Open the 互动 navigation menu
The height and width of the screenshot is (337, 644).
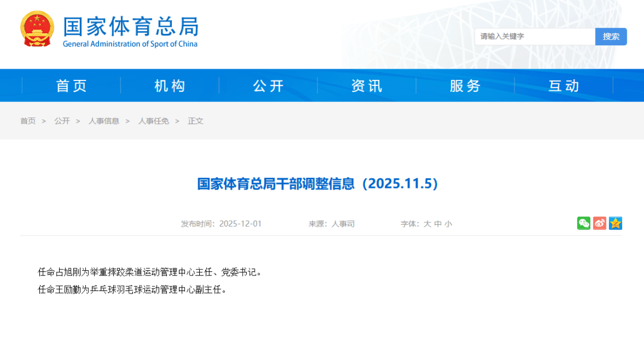point(564,86)
